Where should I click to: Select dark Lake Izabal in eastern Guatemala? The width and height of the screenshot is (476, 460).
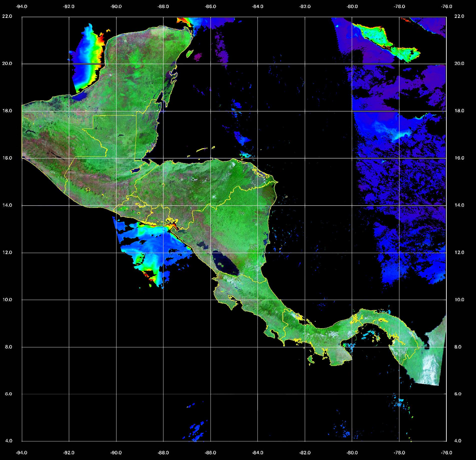[x=136, y=171]
